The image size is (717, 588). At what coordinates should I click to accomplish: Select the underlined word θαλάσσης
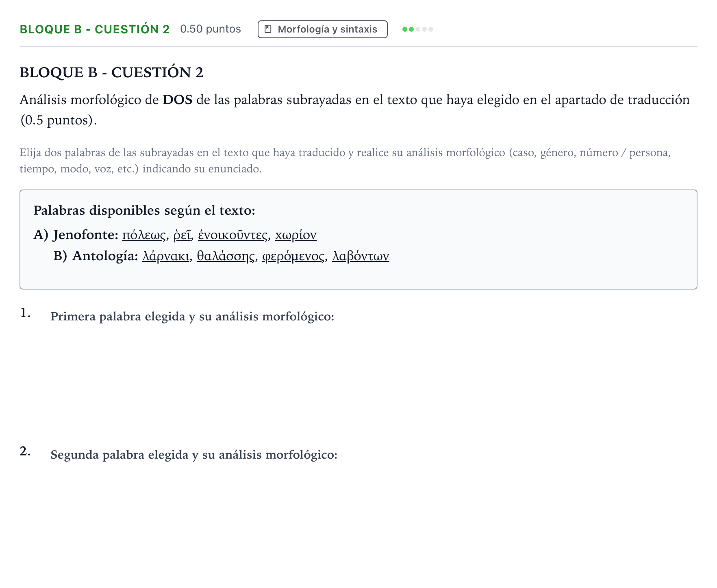tap(226, 256)
